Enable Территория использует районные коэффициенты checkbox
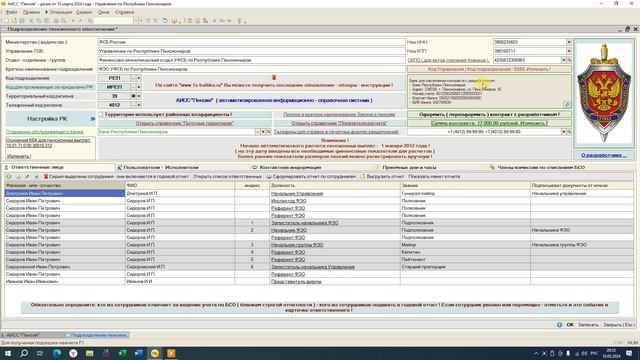Image resolution: width=640 pixels, height=360 pixels. coord(101,114)
